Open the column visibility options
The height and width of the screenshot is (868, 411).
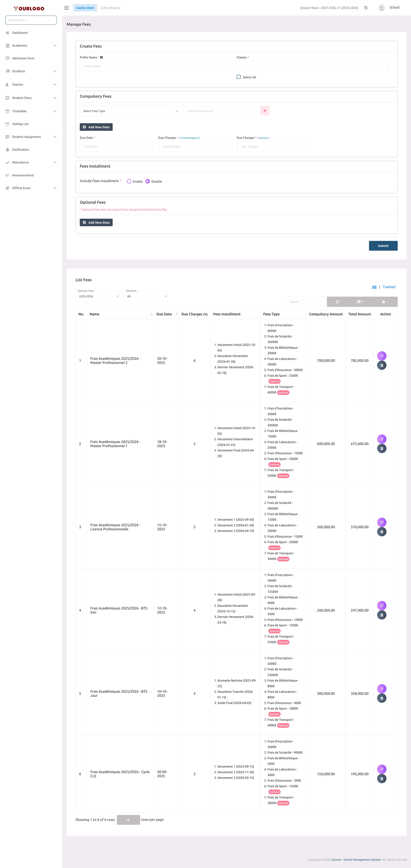359,302
